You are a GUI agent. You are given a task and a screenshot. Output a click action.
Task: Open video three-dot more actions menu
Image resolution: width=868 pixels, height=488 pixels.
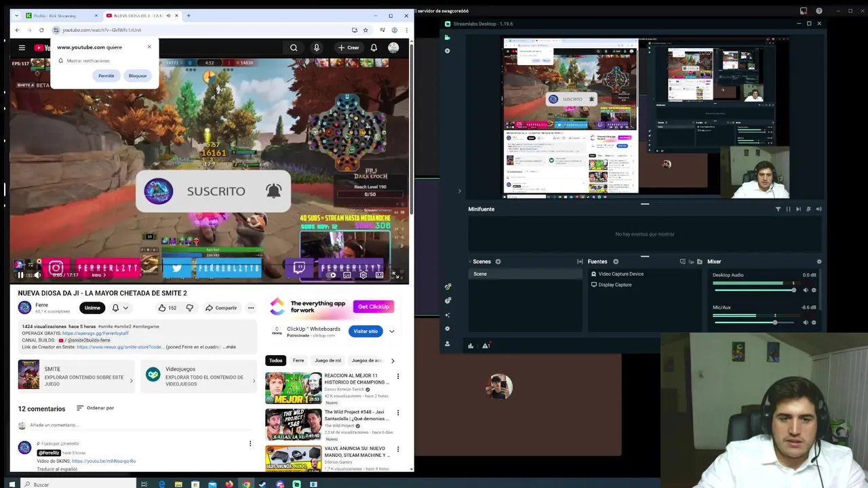250,308
